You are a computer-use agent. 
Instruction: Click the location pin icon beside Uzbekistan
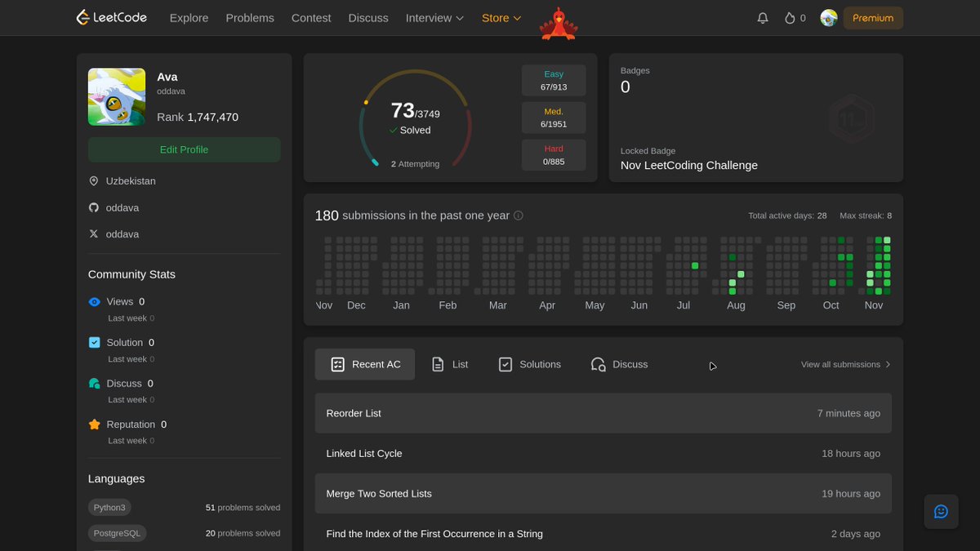click(x=94, y=181)
